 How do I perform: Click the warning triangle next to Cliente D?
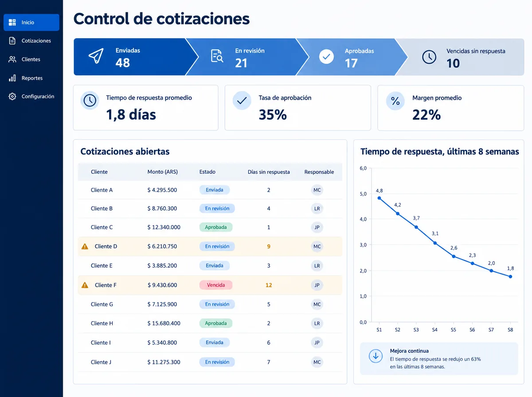(85, 246)
